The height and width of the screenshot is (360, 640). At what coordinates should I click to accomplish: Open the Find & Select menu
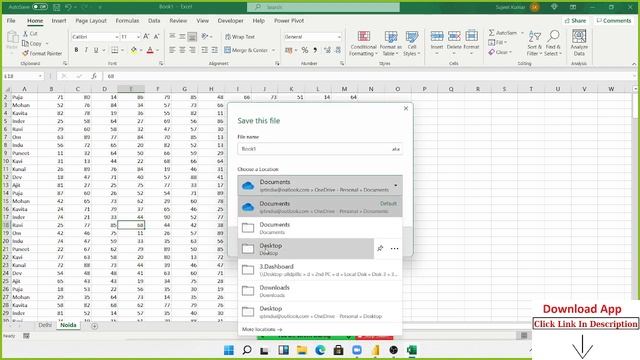pyautogui.click(x=553, y=43)
